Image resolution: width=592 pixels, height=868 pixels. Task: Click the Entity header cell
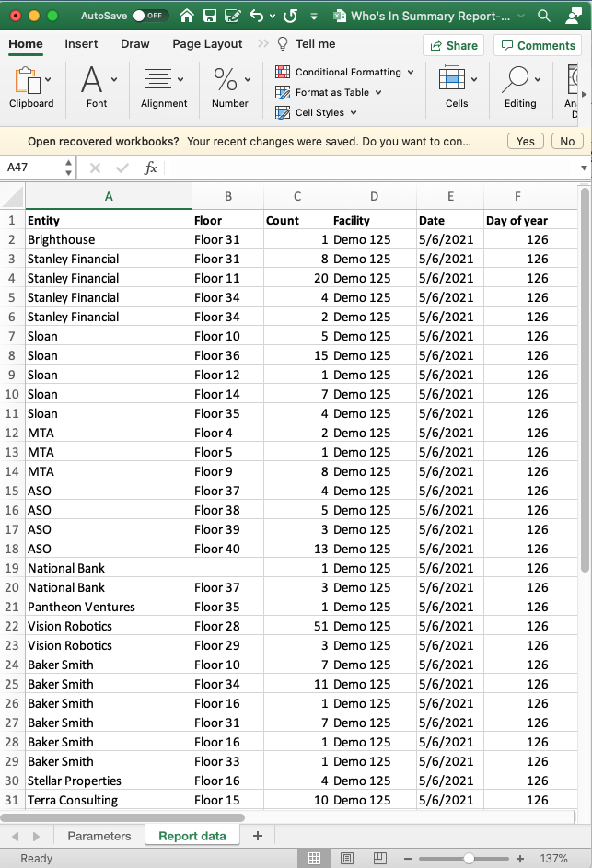pyautogui.click(x=109, y=220)
